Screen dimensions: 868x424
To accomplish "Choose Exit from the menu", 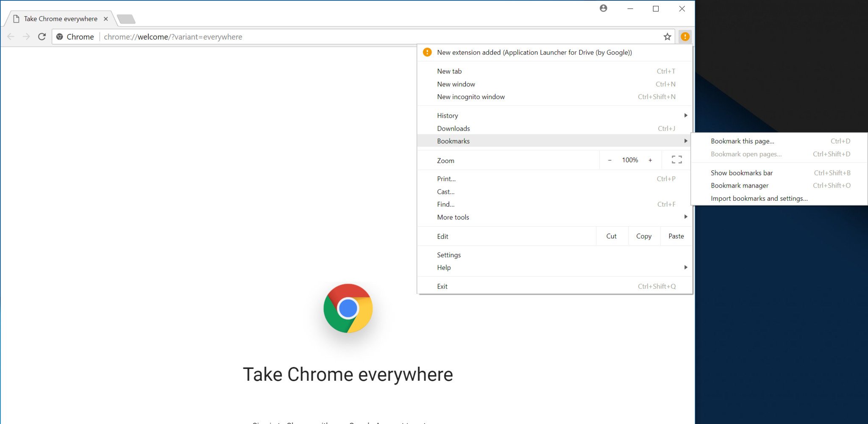I will pyautogui.click(x=555, y=286).
